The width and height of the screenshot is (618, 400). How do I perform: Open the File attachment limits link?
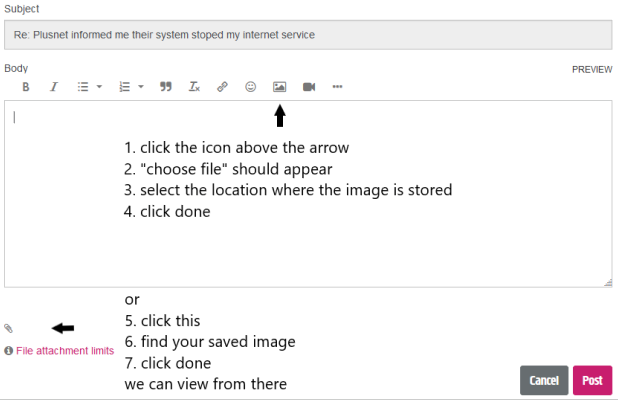[x=64, y=351]
